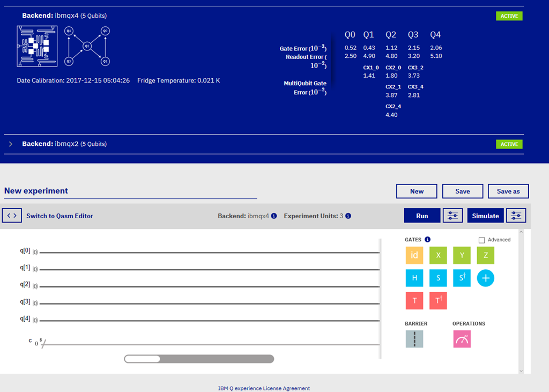
Task: Click the Experiment Units: 3 text
Action: 313,216
